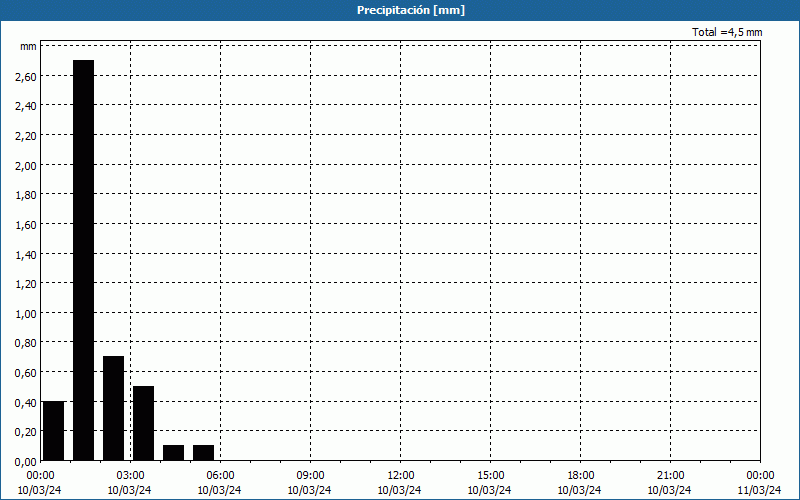Screen dimensions: 800x500
Task: Click the 06:00 time axis label
Action: coord(220,476)
